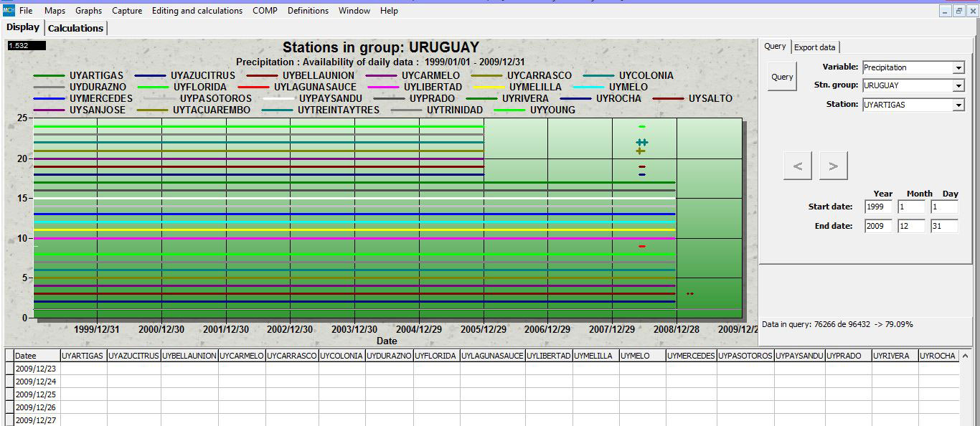Switch to the Calculations tab
This screenshot has height=426, width=980.
[x=76, y=28]
